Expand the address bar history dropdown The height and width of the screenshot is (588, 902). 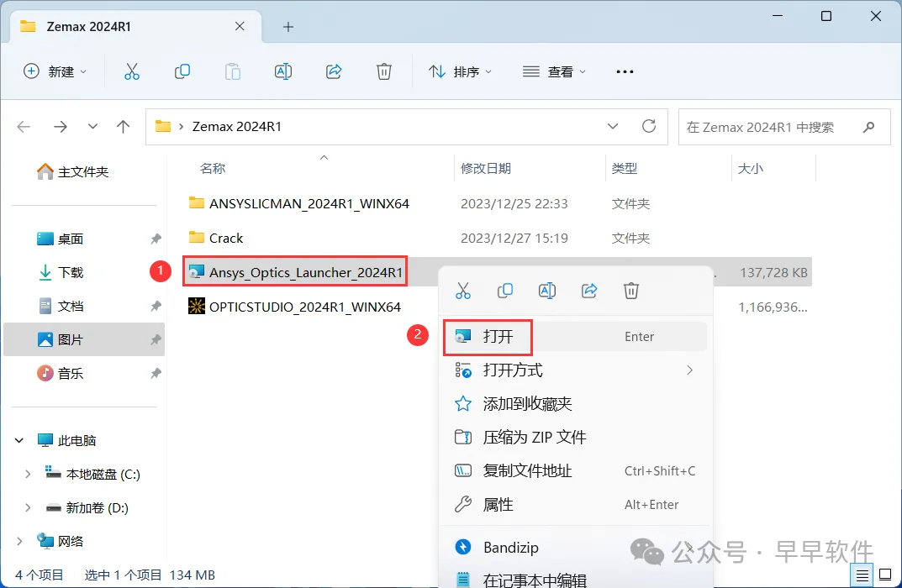pyautogui.click(x=613, y=126)
